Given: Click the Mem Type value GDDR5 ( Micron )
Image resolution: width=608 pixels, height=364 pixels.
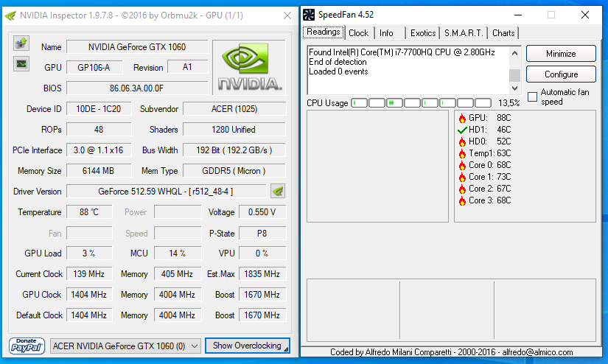Looking at the screenshot, I should tap(234, 171).
